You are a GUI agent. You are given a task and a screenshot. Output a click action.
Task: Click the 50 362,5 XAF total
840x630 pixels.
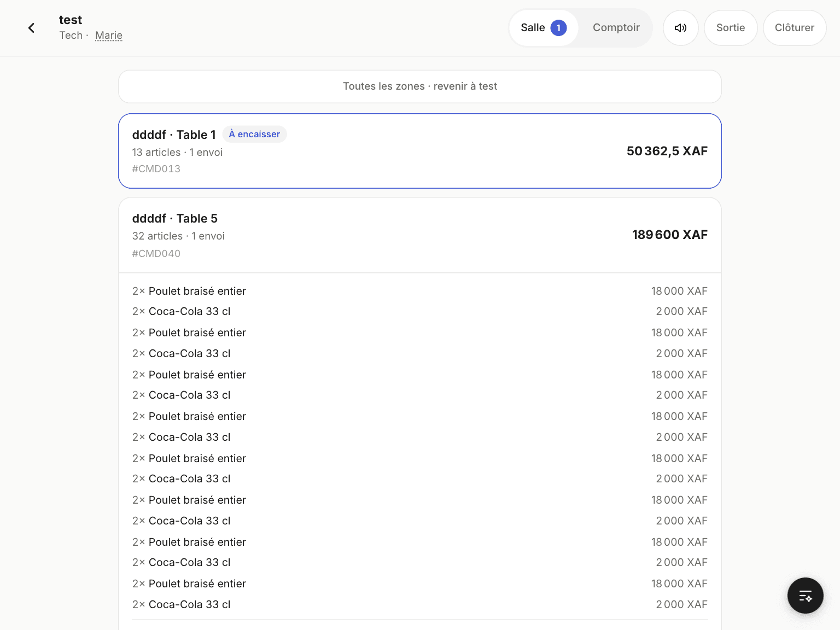click(x=667, y=151)
